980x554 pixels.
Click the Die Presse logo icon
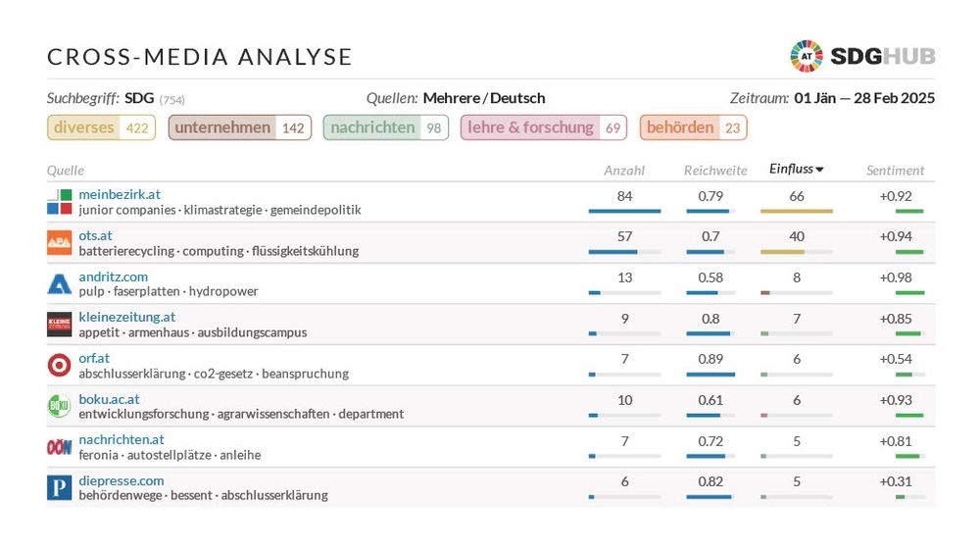point(60,488)
